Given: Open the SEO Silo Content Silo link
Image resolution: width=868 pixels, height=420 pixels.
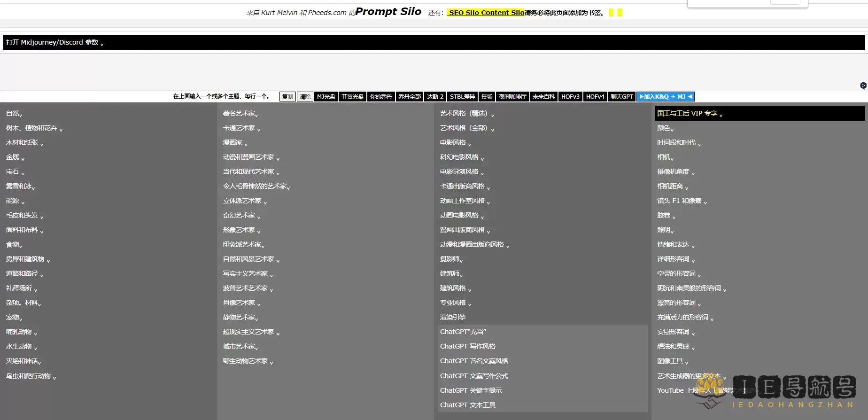Looking at the screenshot, I should tap(486, 13).
